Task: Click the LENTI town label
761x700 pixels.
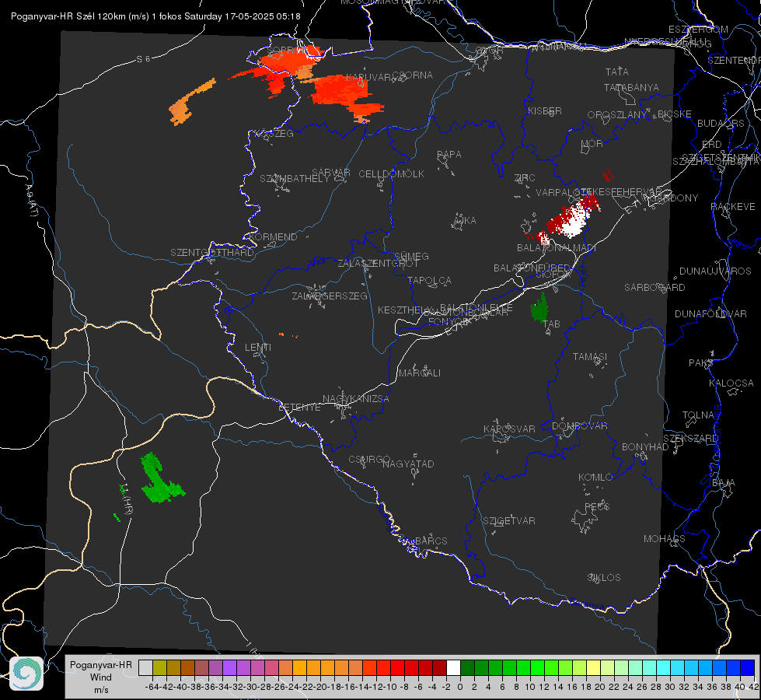Action: [258, 348]
